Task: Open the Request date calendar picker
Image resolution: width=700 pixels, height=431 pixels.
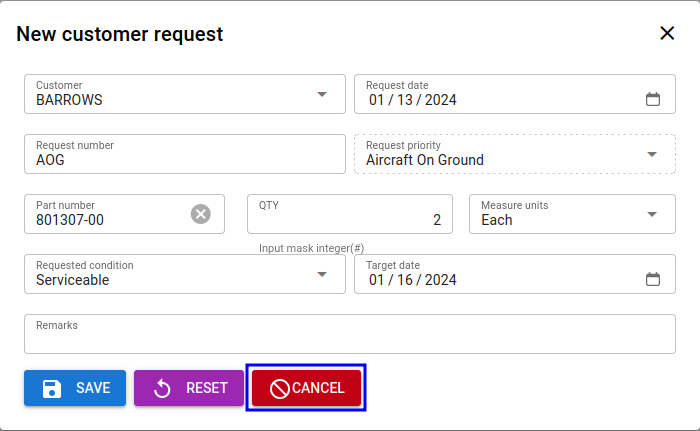Action: [x=653, y=99]
